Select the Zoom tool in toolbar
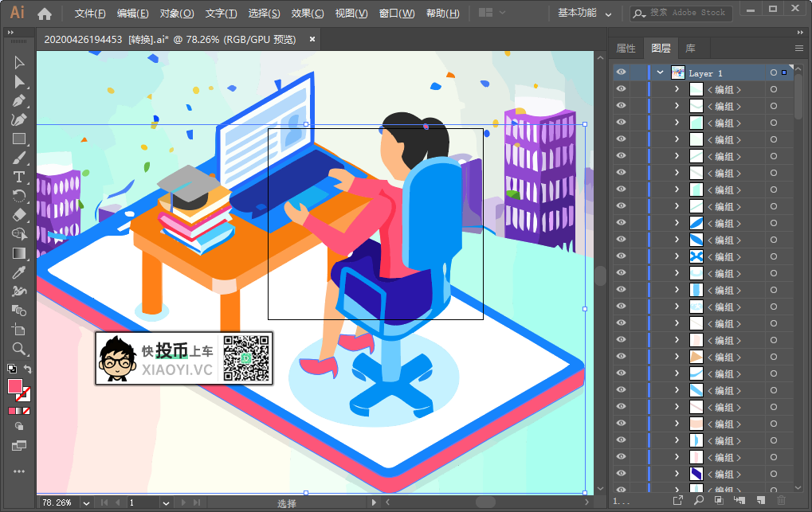The width and height of the screenshot is (812, 512). point(19,349)
